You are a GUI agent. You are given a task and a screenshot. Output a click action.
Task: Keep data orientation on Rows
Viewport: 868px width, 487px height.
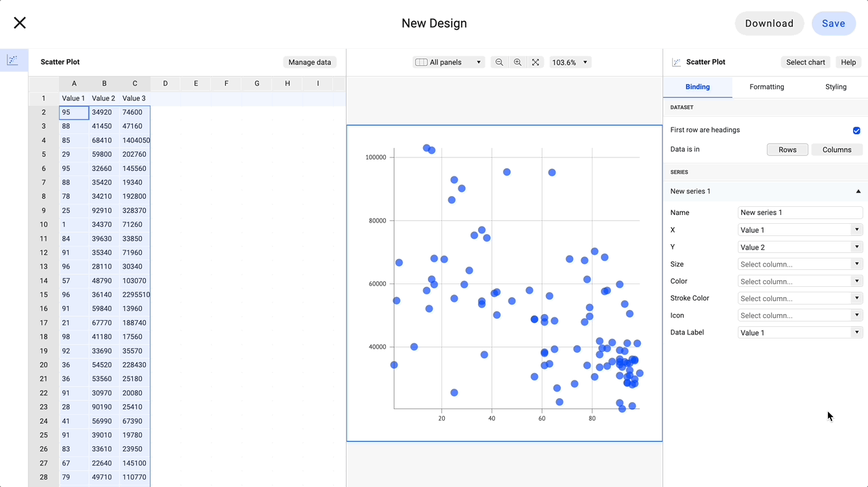787,149
